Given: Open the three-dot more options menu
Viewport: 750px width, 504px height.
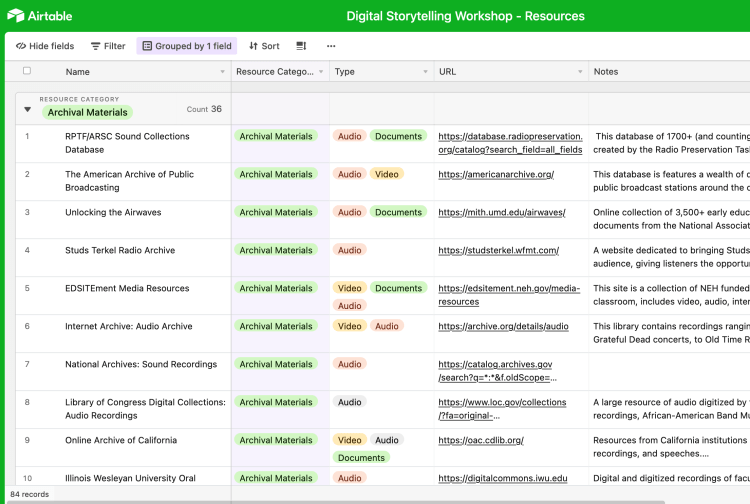Looking at the screenshot, I should (x=331, y=46).
